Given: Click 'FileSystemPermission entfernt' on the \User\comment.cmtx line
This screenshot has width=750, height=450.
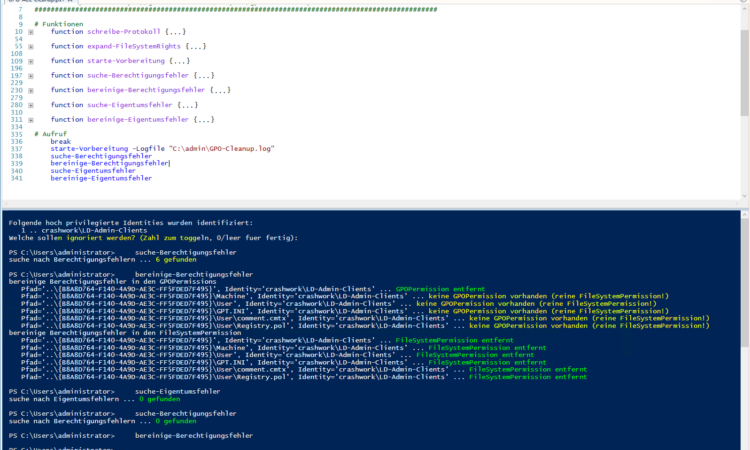Looking at the screenshot, I should coord(528,370).
